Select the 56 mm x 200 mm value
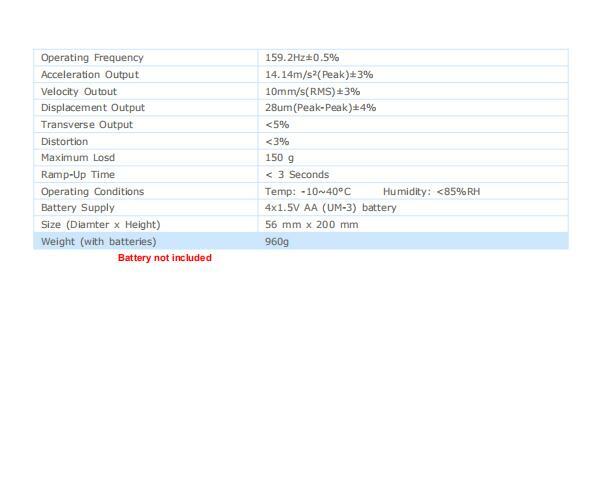 [x=311, y=225]
